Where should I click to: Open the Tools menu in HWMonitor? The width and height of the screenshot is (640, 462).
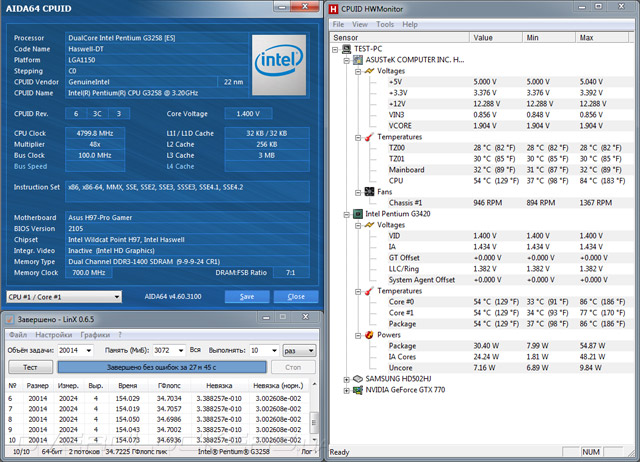385,24
